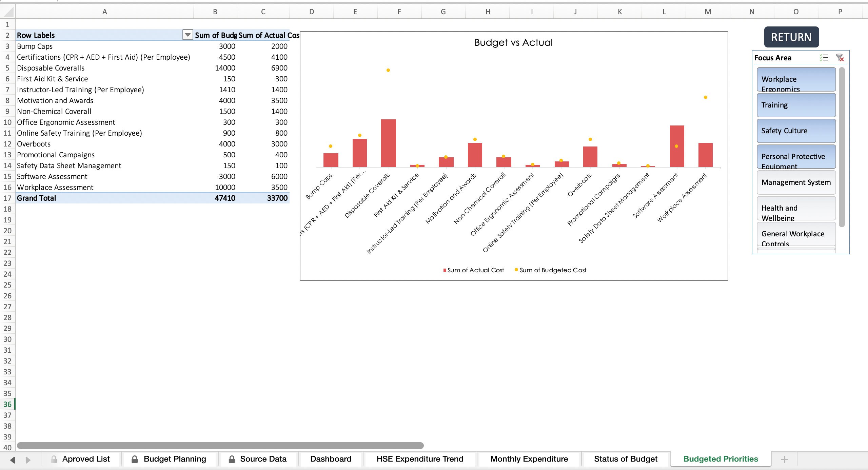This screenshot has width=868, height=470.
Task: Toggle off the Safety Culture filter
Action: click(796, 131)
